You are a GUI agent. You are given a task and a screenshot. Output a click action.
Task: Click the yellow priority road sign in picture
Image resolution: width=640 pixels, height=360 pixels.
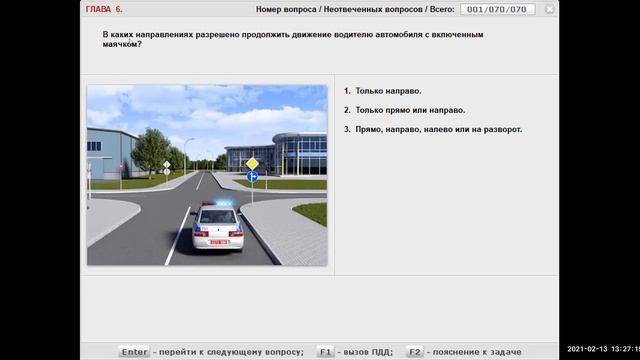(x=252, y=164)
